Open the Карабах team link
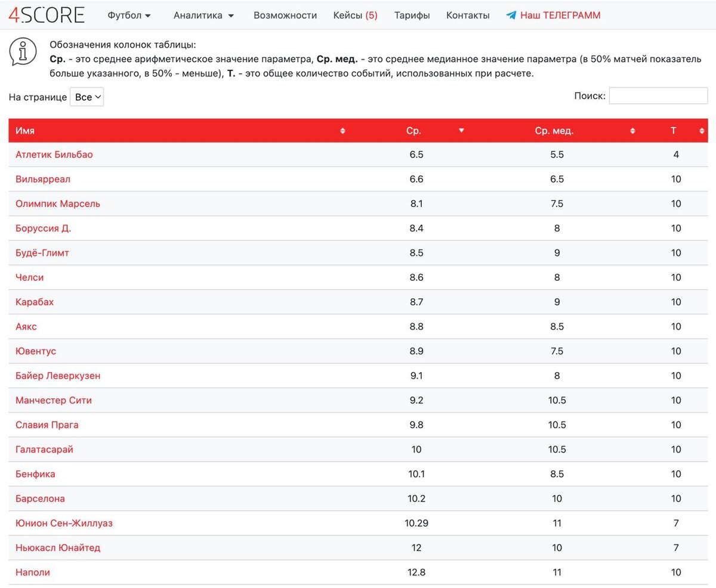The image size is (716, 588). coord(35,302)
